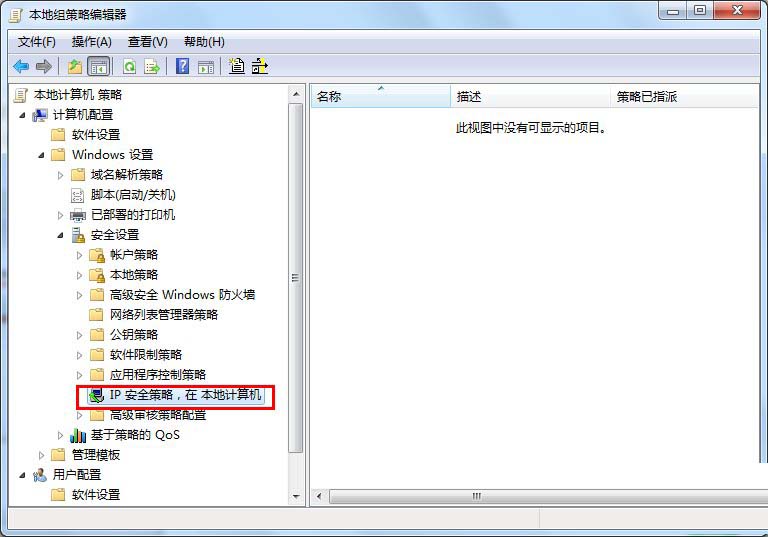Open Help via blue question mark icon

[182, 66]
